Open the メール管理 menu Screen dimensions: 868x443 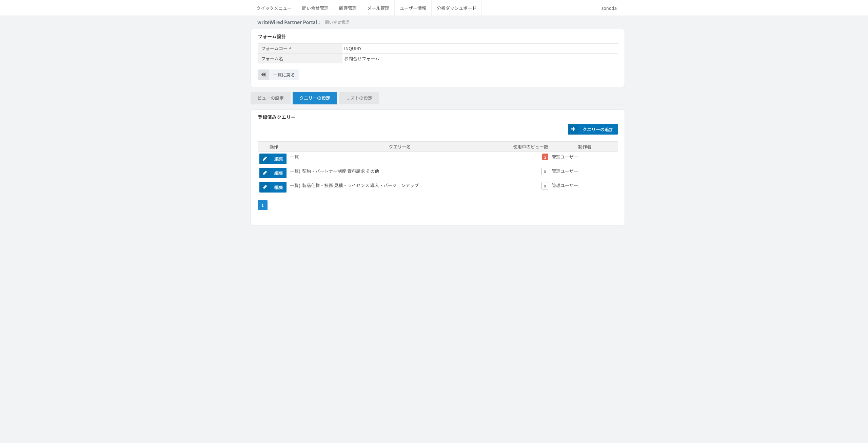[x=378, y=8]
